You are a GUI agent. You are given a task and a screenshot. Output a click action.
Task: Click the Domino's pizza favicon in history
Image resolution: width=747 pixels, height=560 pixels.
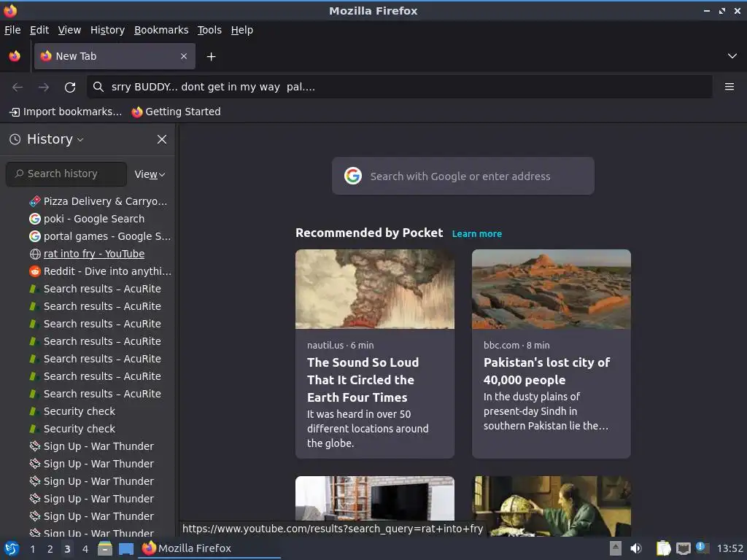(x=35, y=201)
